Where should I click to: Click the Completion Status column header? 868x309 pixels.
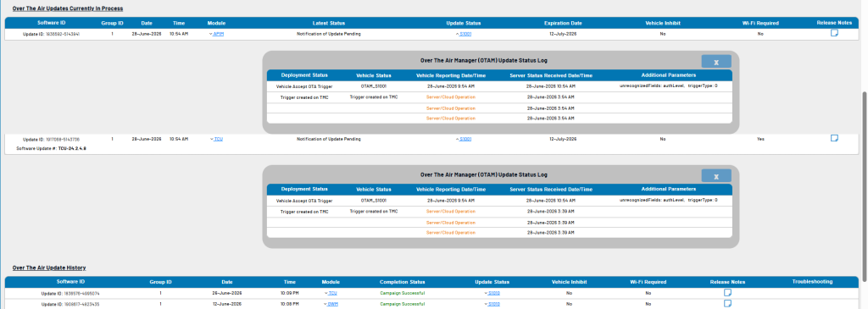click(402, 282)
